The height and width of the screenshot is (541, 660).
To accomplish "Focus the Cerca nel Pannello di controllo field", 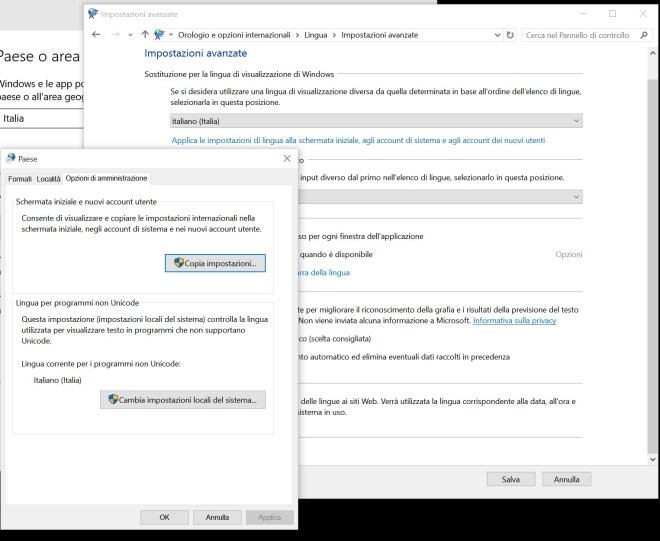I will click(587, 35).
